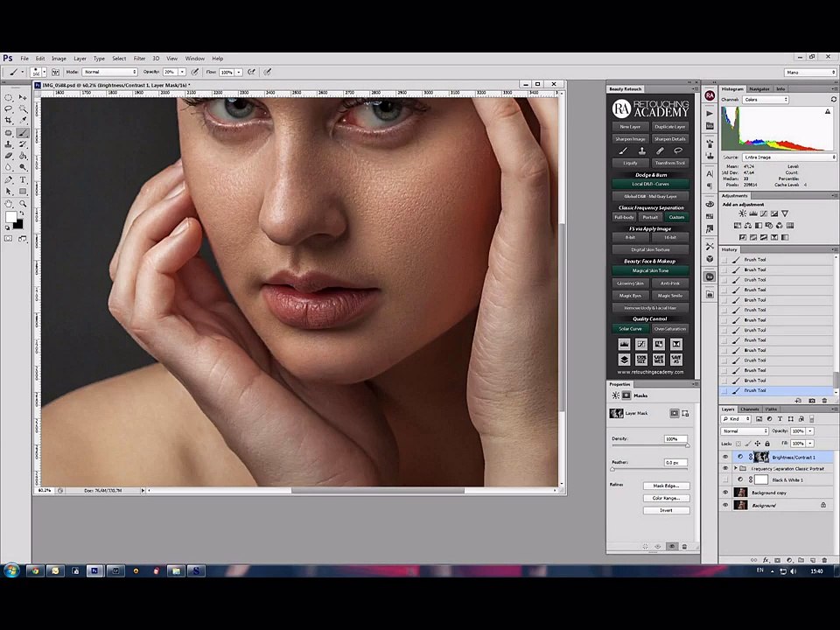
Task: Open the Window menu
Action: [195, 59]
